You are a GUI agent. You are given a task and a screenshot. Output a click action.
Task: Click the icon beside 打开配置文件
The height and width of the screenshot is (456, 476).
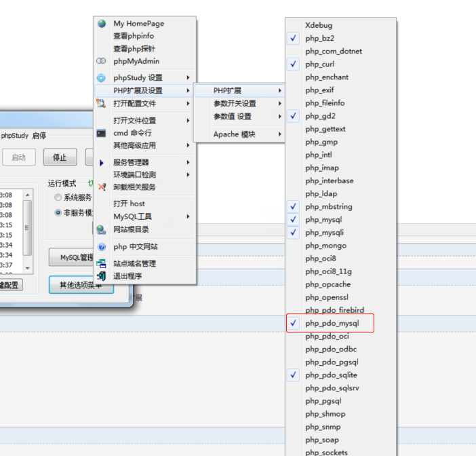[x=101, y=104]
